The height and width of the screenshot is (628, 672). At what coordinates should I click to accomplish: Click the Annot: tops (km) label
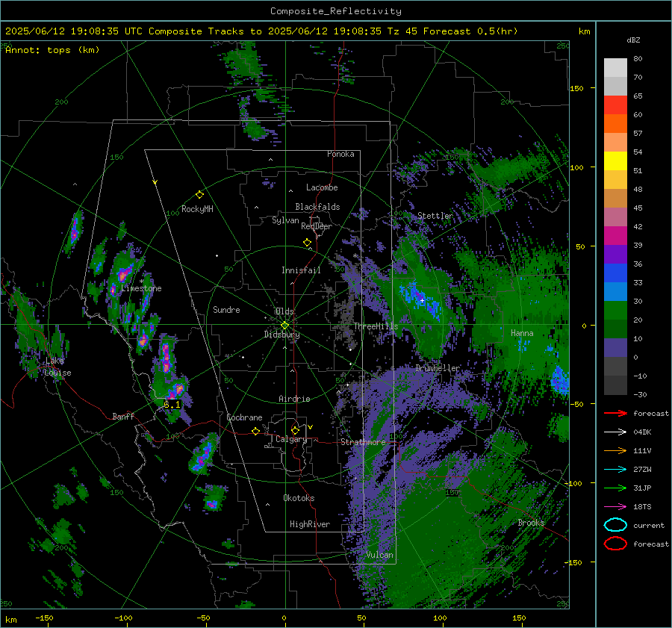52,50
